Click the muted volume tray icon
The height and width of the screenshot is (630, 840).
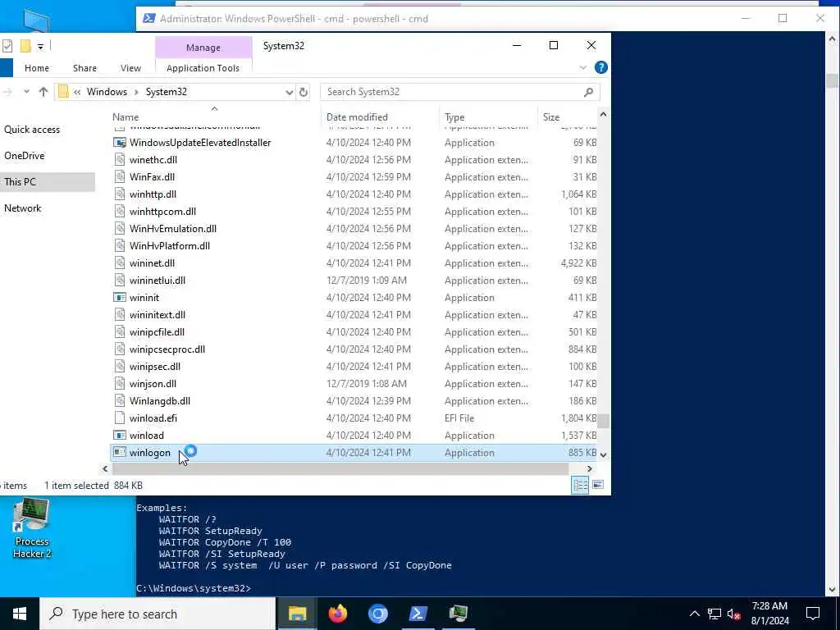[734, 614]
